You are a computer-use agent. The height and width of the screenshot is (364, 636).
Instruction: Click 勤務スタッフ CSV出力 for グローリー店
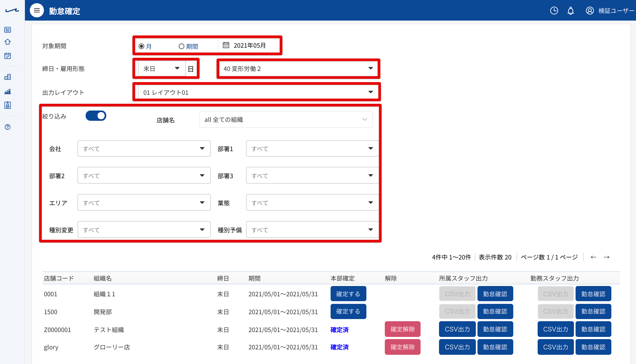tap(556, 347)
